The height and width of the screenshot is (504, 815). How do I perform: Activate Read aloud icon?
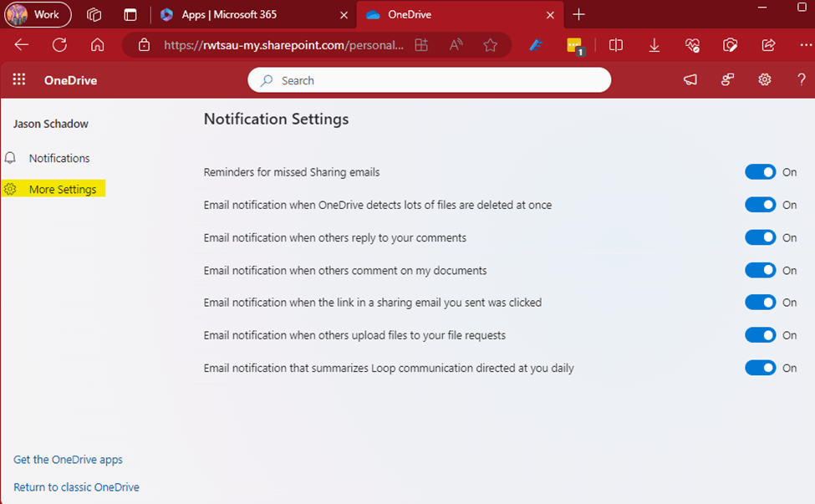[x=456, y=45]
